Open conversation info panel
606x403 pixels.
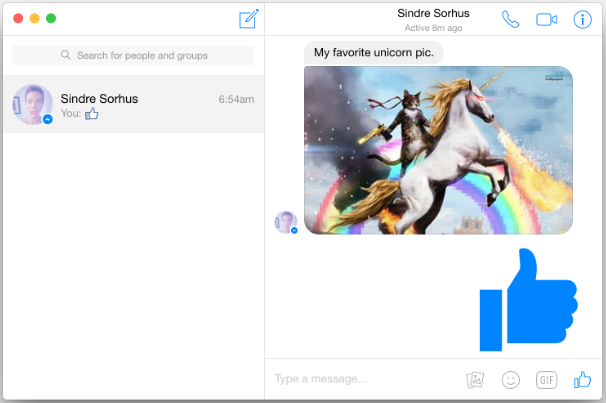click(582, 19)
